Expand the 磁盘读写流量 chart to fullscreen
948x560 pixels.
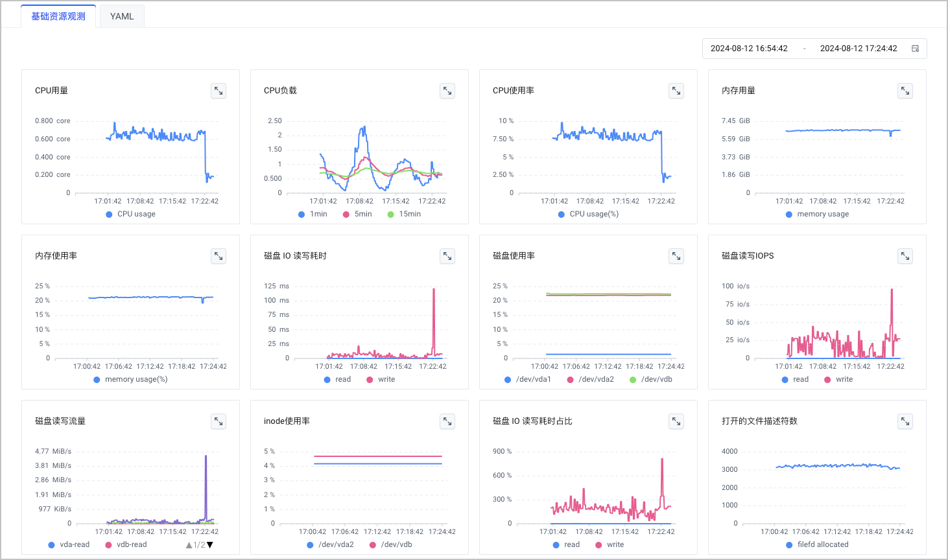[219, 422]
